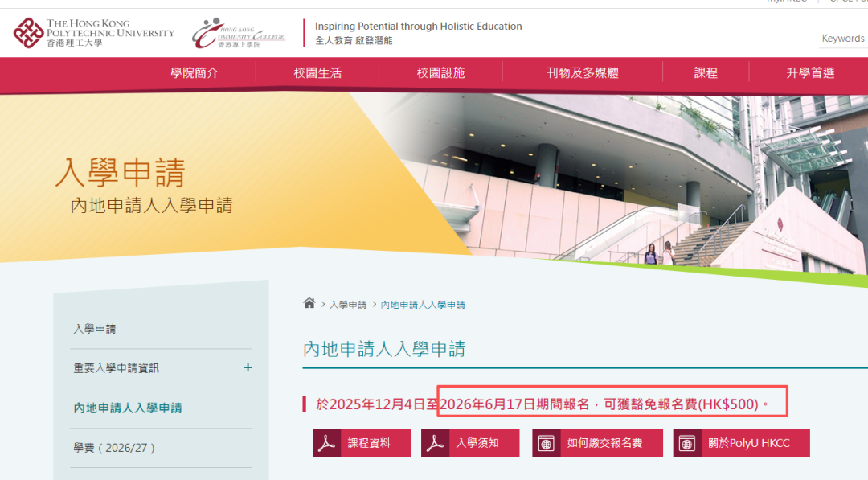
Task: Open 升學首選 menu
Action: pyautogui.click(x=810, y=72)
